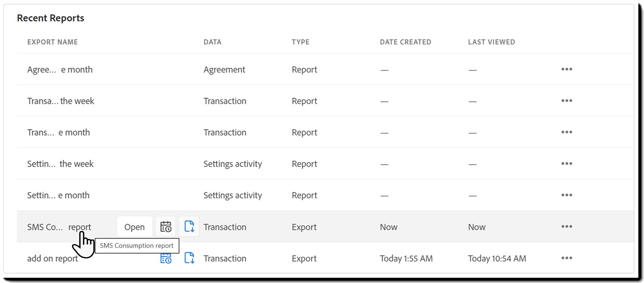Click the Type column header

pos(300,42)
